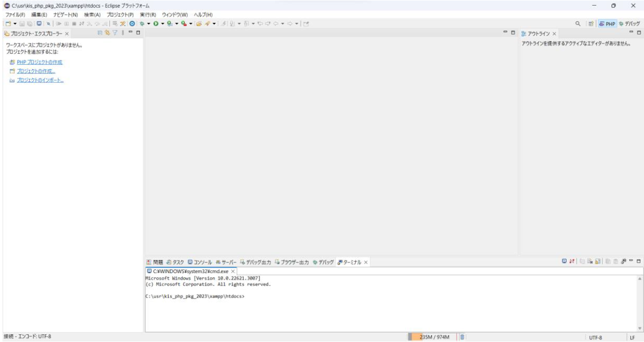Click the Open Perspective icon
The image size is (644, 342).
tap(591, 24)
